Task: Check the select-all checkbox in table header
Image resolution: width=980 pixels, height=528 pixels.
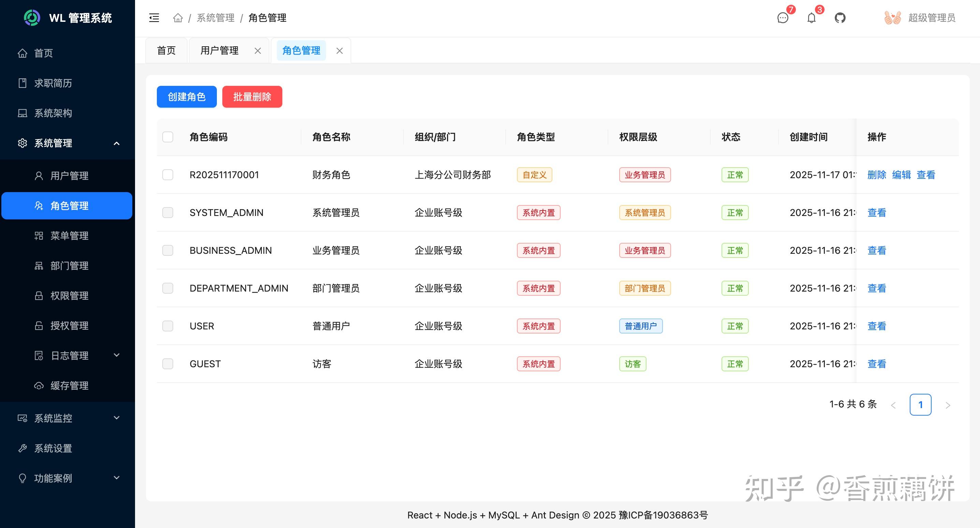Action: pos(168,137)
